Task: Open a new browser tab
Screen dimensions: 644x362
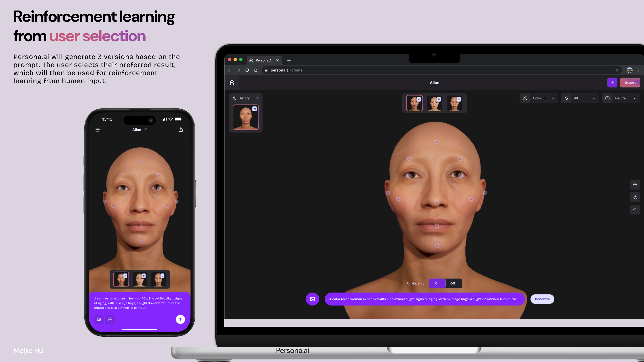Action: point(289,60)
